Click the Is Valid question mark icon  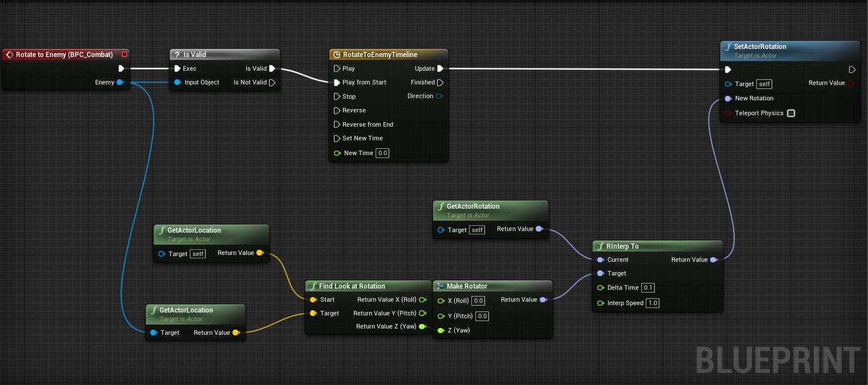coord(177,55)
